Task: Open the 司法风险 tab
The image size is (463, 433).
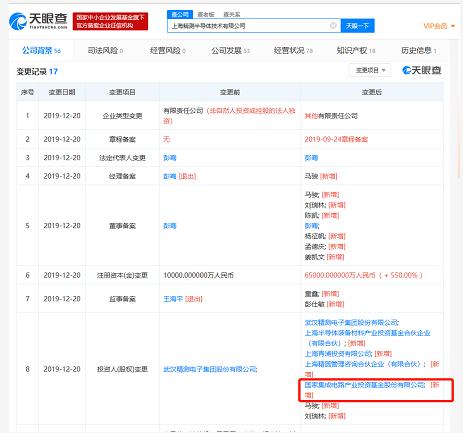Action: (105, 51)
